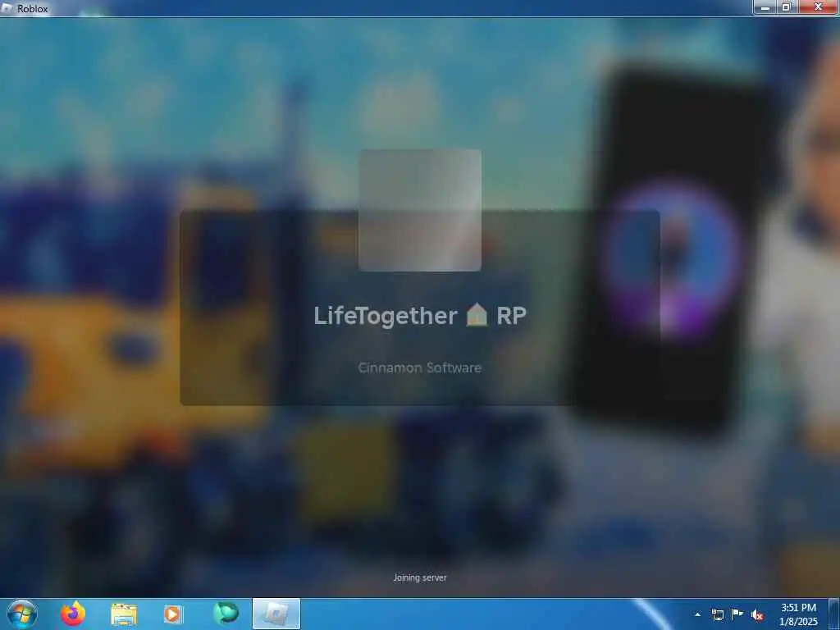Screen dimensions: 840x630
Task: Select the Roblox taskbar button
Action: click(276, 614)
